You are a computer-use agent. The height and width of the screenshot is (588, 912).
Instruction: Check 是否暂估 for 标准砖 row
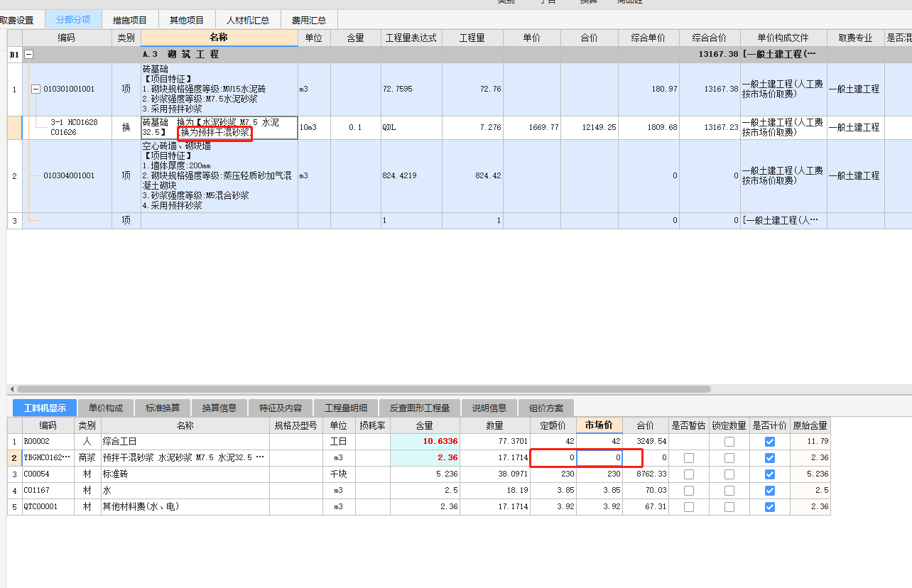[689, 474]
